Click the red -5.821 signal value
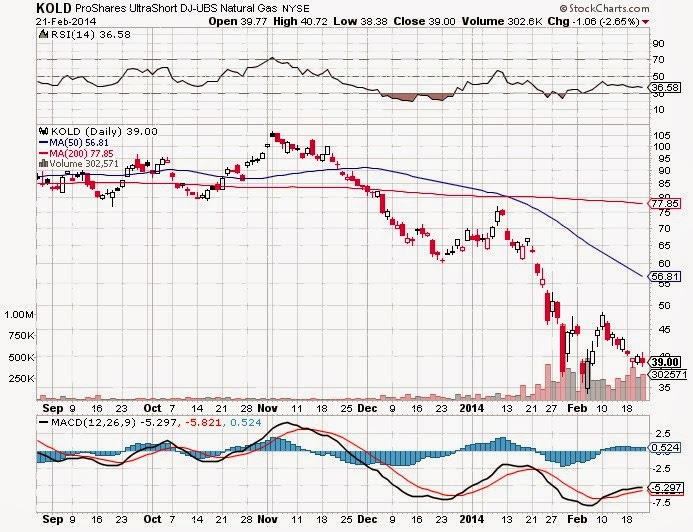The height and width of the screenshot is (532, 693). click(x=202, y=422)
